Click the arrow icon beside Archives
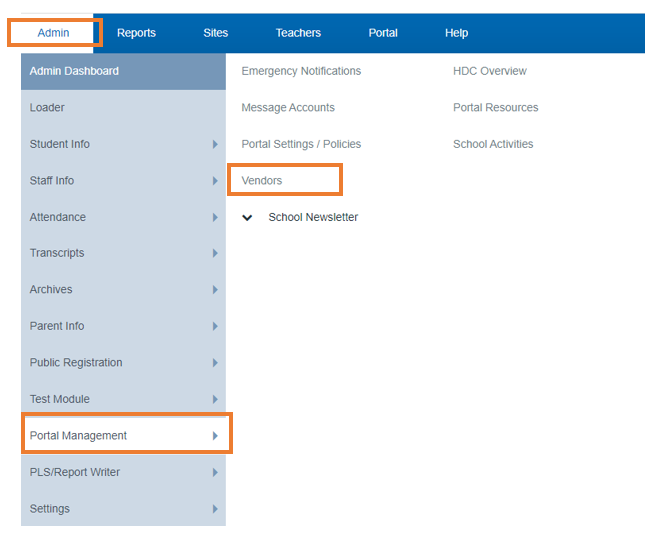 [215, 289]
